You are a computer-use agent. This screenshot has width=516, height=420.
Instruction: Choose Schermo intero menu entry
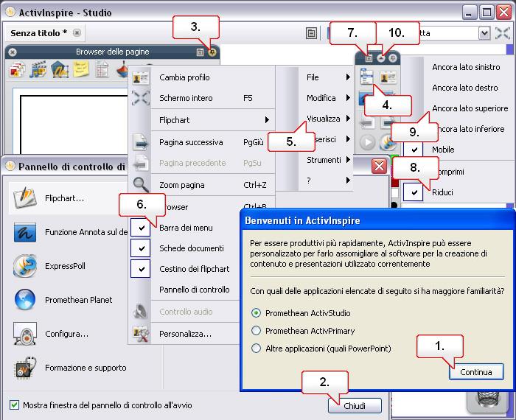[201, 98]
